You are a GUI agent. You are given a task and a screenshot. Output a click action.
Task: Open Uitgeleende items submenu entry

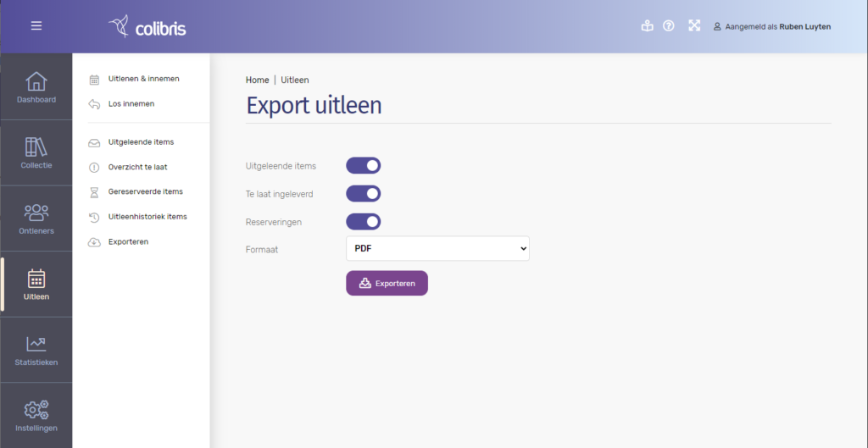coord(142,142)
